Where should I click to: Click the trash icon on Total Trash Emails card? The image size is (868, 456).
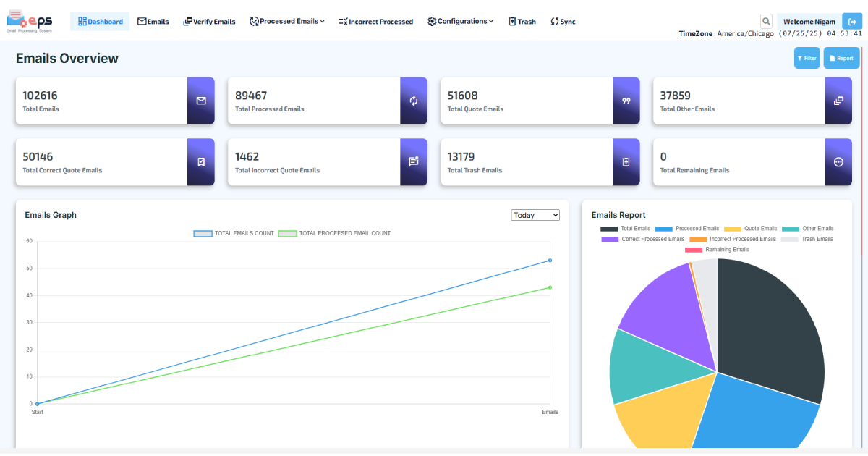coord(626,162)
